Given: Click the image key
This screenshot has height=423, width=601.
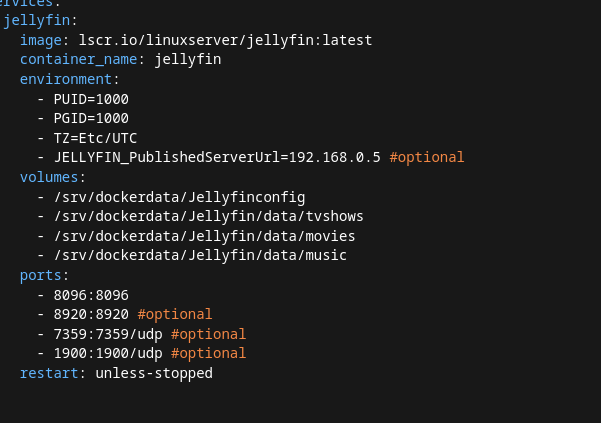Looking at the screenshot, I should [40, 40].
